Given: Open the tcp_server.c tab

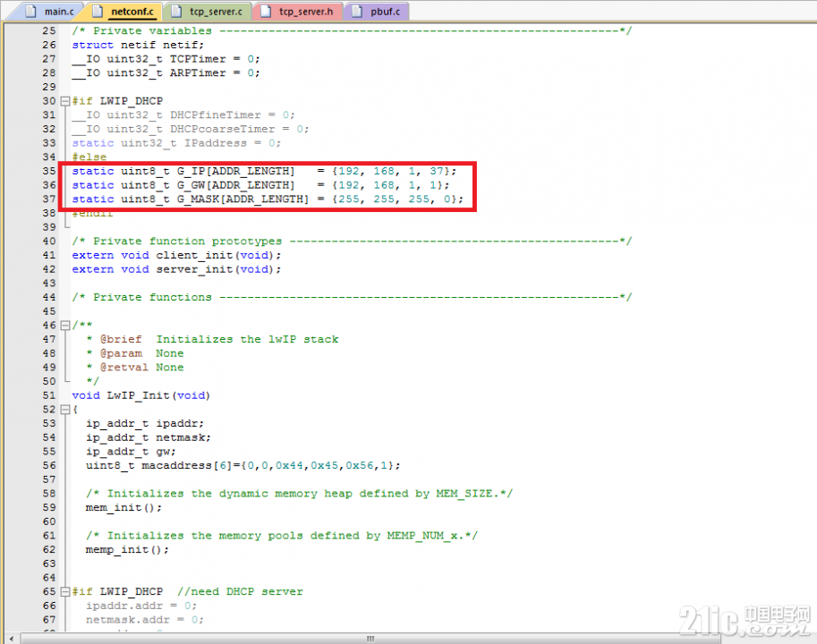Looking at the screenshot, I should pos(208,11).
